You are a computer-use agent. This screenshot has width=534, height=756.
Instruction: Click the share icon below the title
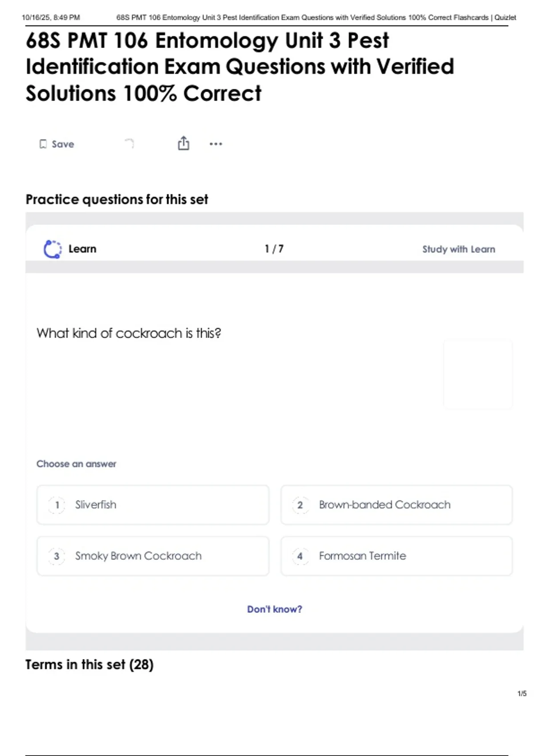(183, 143)
